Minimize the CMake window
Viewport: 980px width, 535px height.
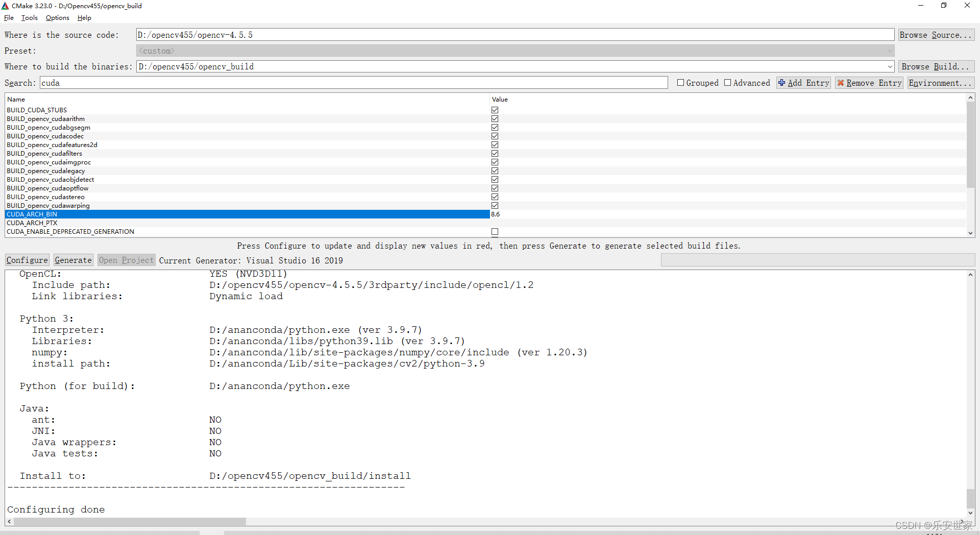click(x=921, y=6)
